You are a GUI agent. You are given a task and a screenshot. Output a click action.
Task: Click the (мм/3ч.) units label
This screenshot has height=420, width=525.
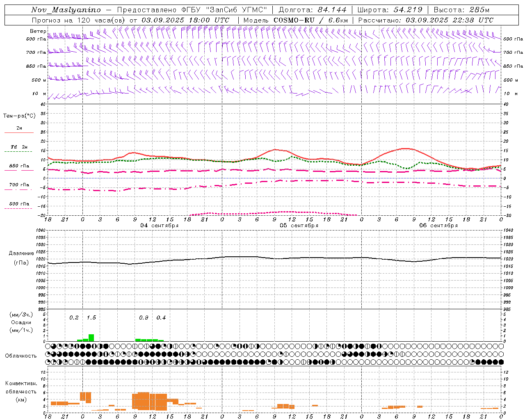(21, 315)
